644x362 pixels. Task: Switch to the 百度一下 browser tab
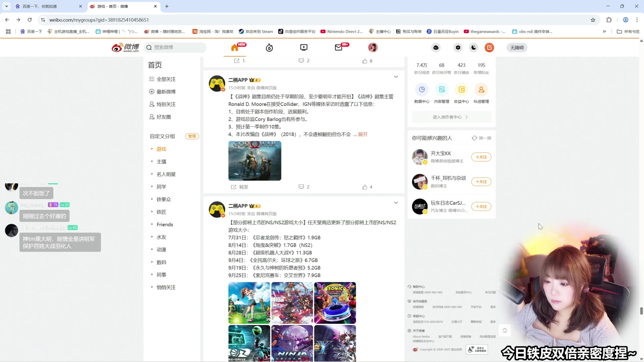[x=48, y=6]
